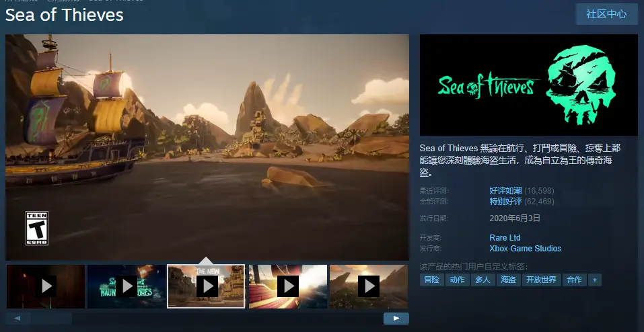Select the 冒险 tag

point(431,280)
